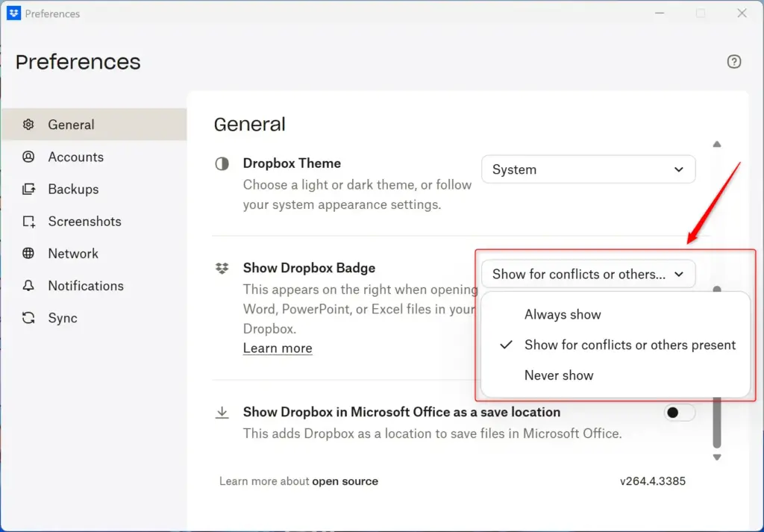Toggle Show Dropbox in Microsoft Office switch

pyautogui.click(x=679, y=413)
